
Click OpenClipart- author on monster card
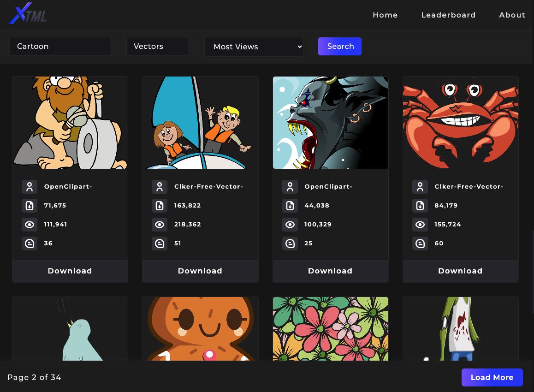(328, 187)
